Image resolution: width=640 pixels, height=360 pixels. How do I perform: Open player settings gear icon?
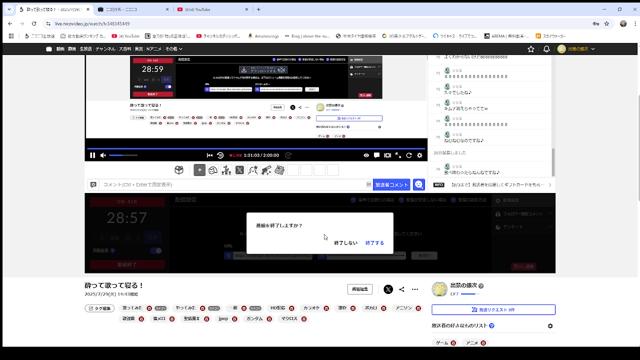coord(420,155)
